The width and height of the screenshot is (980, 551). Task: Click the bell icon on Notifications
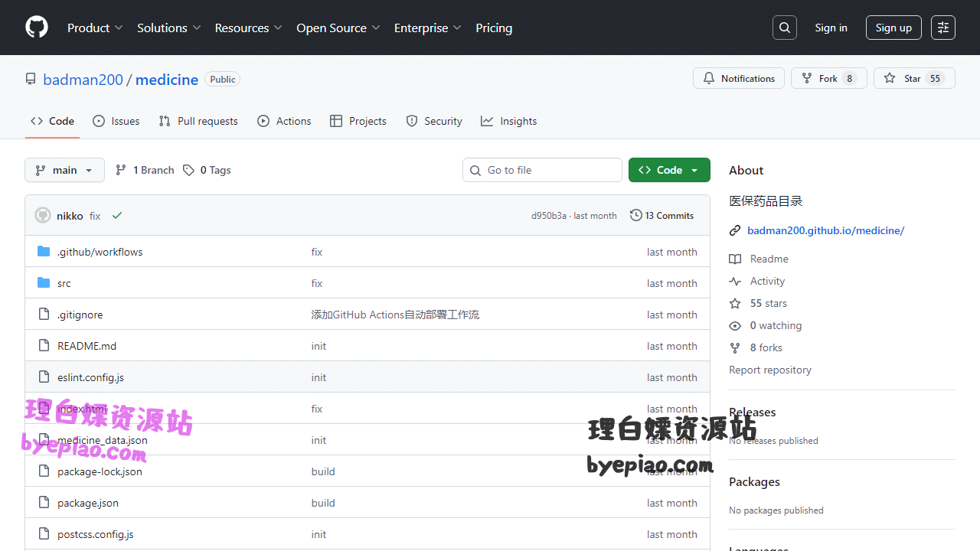pyautogui.click(x=709, y=78)
